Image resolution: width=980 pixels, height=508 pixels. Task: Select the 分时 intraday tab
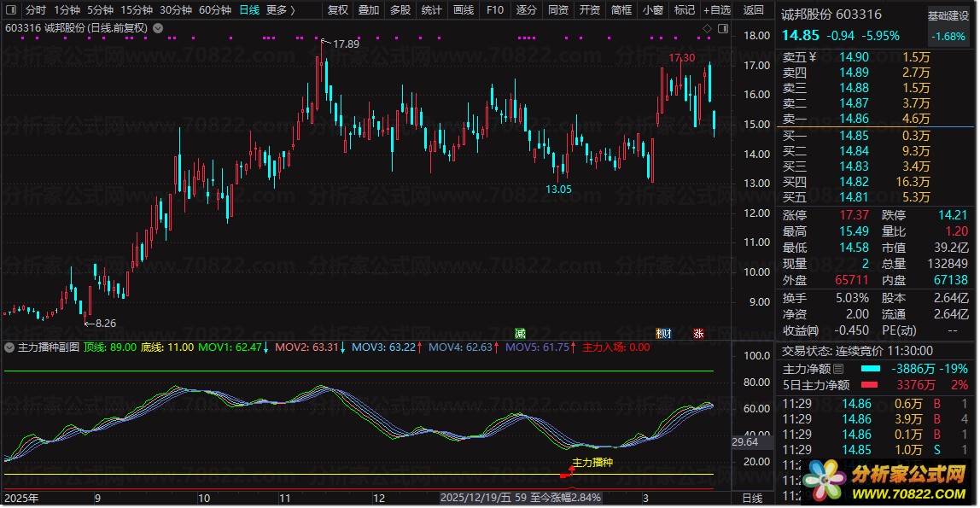(35, 10)
